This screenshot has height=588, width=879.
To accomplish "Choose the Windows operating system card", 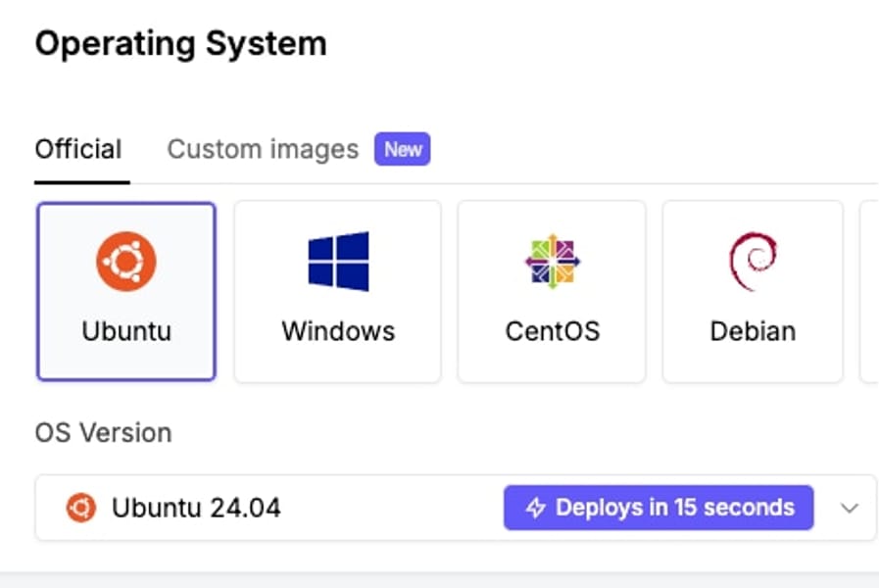I will coord(337,291).
